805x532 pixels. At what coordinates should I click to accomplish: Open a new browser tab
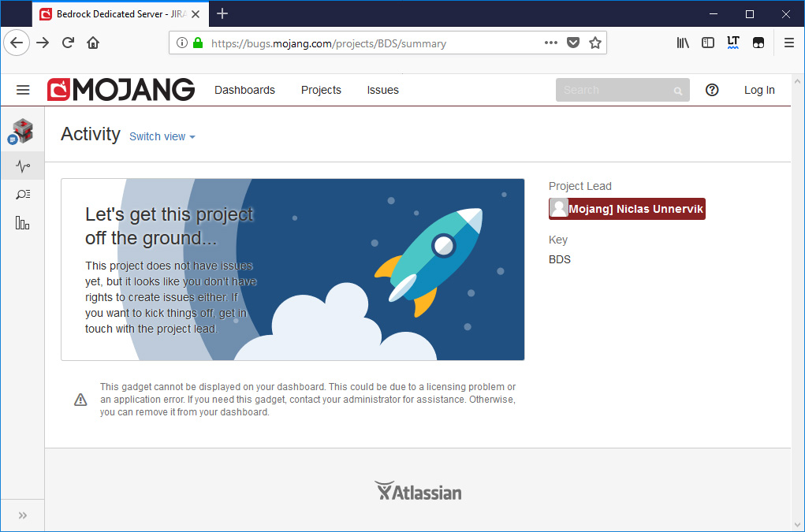click(222, 13)
